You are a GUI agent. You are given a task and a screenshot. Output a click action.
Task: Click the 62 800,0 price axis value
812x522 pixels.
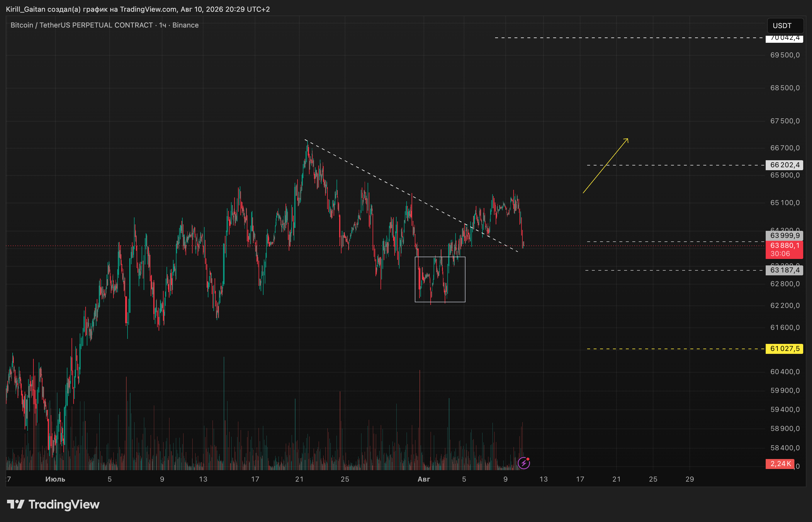coord(785,284)
